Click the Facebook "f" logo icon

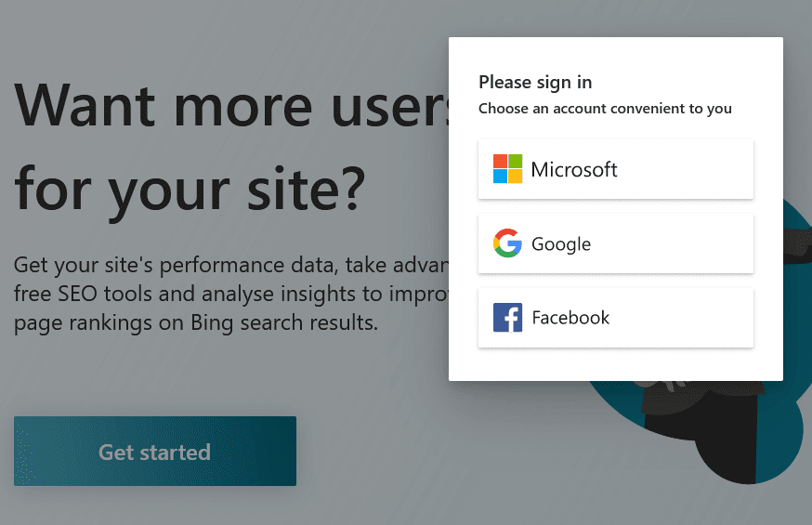click(507, 318)
